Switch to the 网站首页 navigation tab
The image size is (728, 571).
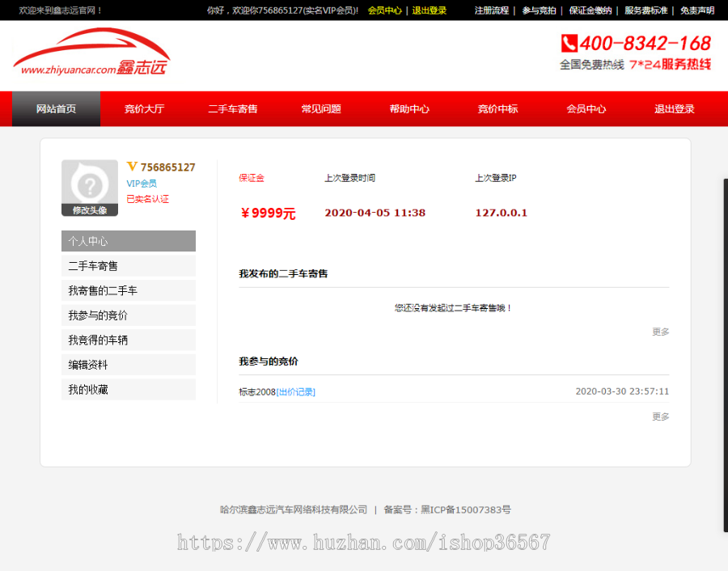tap(55, 108)
